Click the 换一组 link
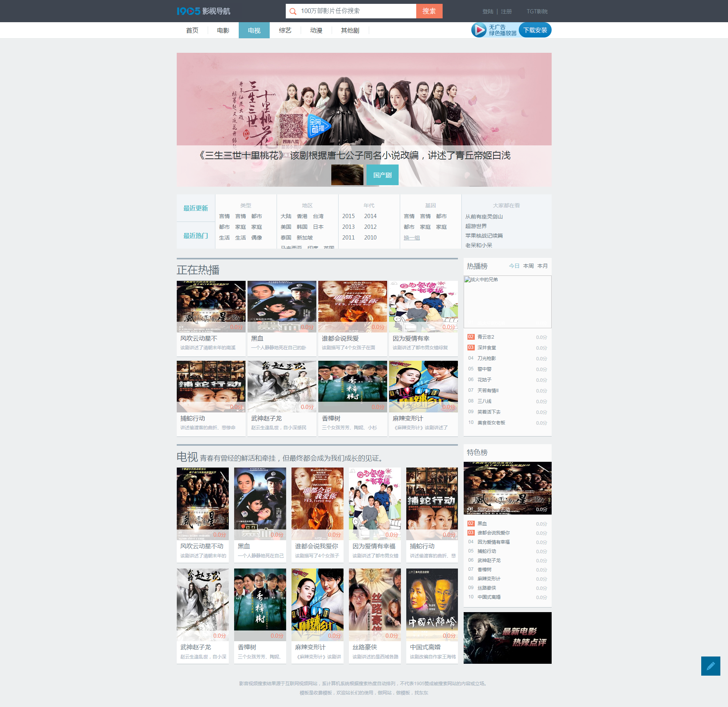This screenshot has width=728, height=707. 412,238
